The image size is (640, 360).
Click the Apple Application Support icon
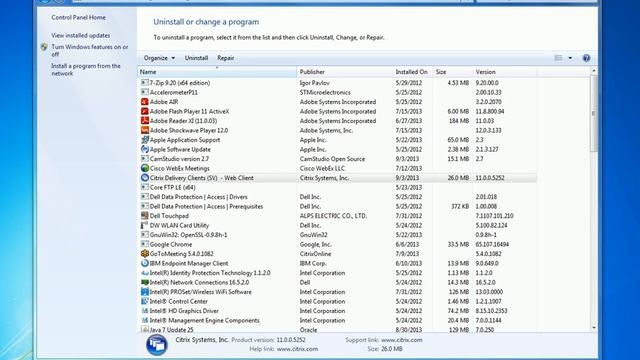click(144, 140)
